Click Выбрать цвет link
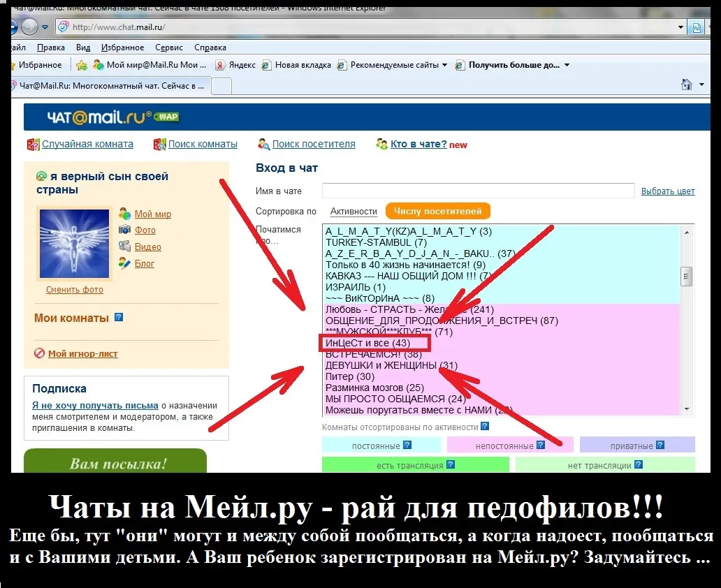Viewport: 721px width, 588px height. pos(668,191)
